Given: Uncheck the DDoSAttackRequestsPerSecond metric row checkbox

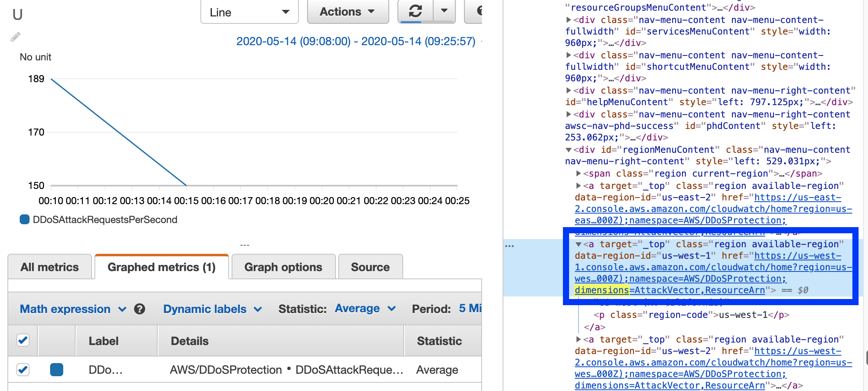Looking at the screenshot, I should 23,369.
